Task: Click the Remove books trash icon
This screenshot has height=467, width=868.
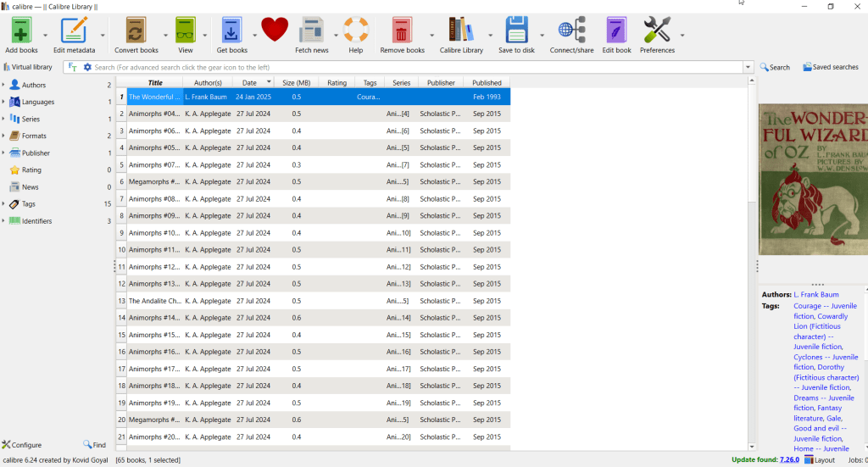Action: pyautogui.click(x=402, y=31)
